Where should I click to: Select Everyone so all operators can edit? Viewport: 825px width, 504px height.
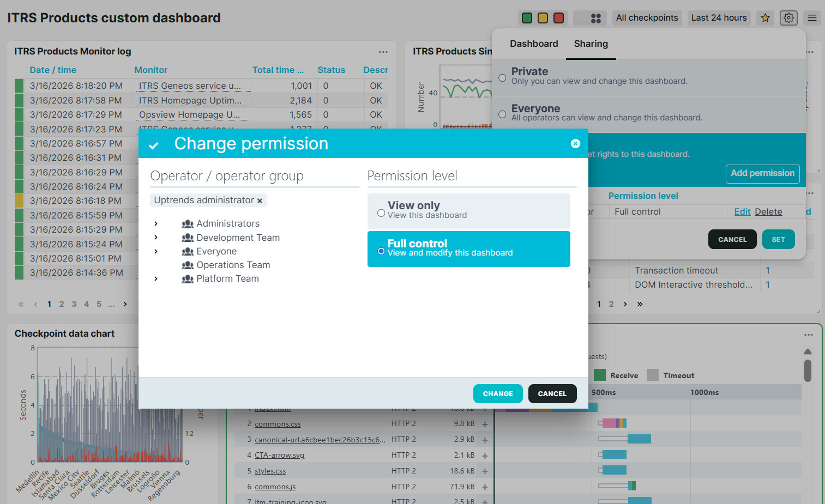point(502,114)
